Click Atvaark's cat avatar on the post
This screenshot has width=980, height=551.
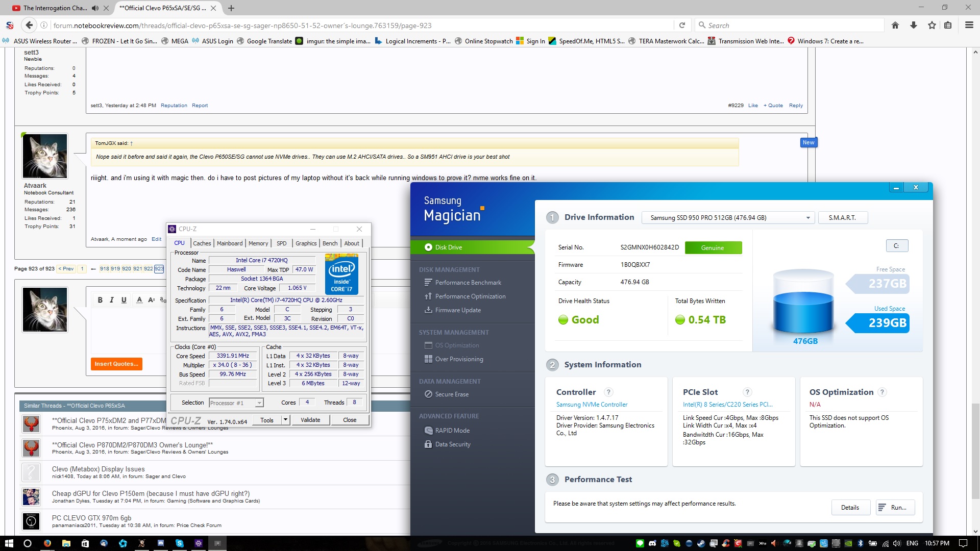click(x=45, y=156)
